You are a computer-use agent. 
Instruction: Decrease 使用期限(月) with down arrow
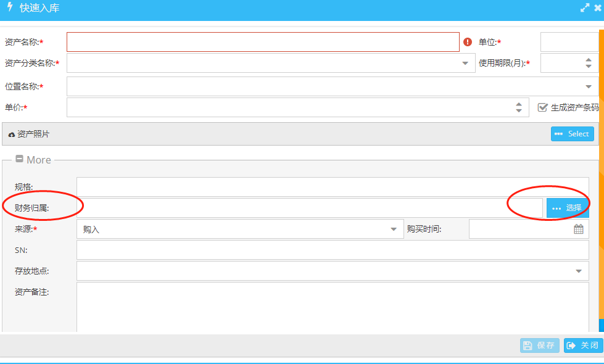[x=589, y=66]
